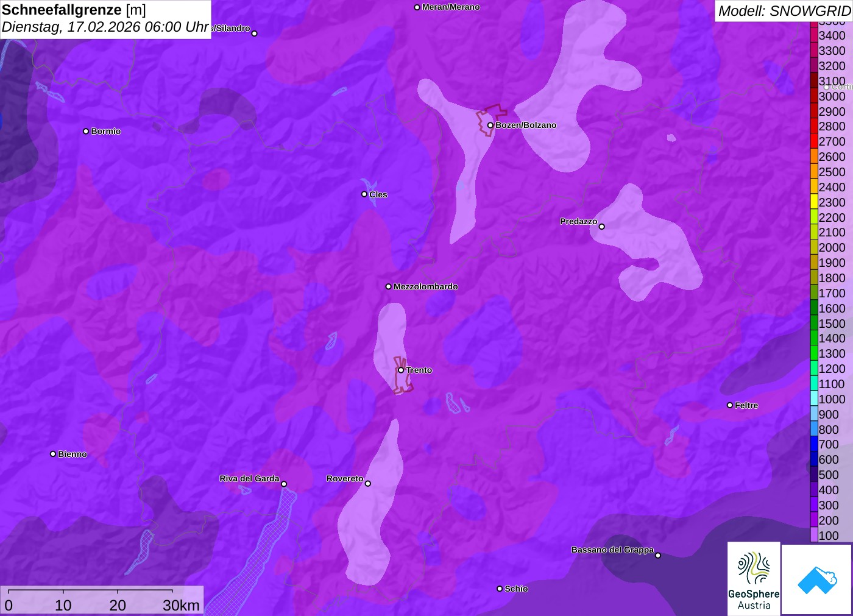Click the Trento city marker
The height and width of the screenshot is (616, 853).
pyautogui.click(x=401, y=370)
